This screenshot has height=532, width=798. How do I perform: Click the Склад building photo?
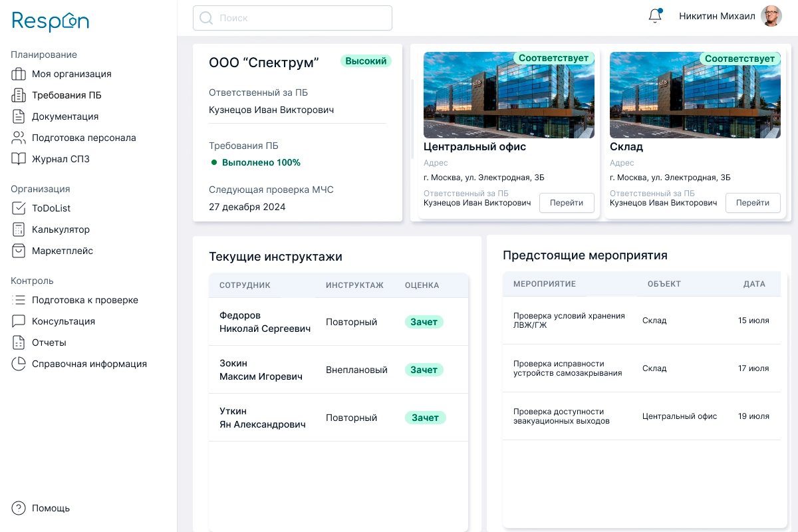(x=695, y=95)
